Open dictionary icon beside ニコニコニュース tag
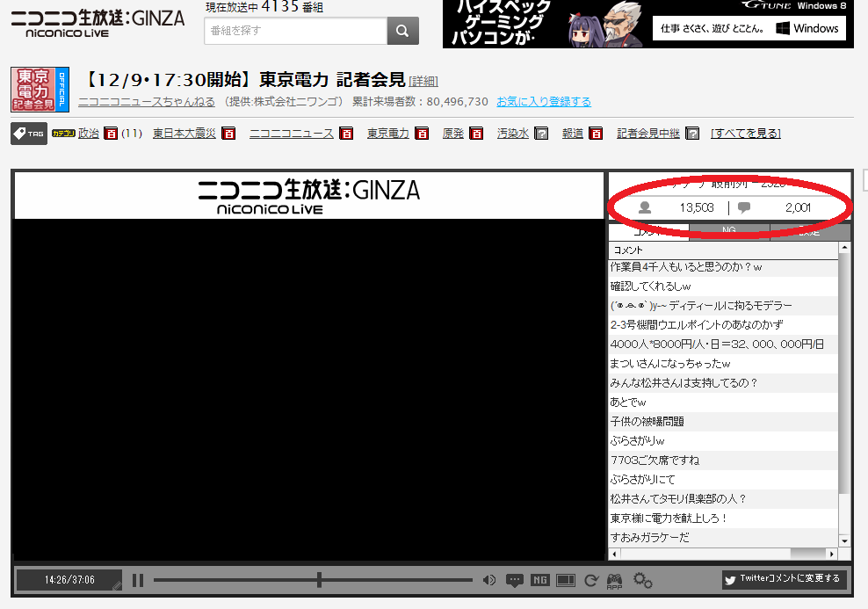Viewport: 868px width, 609px height. point(346,134)
